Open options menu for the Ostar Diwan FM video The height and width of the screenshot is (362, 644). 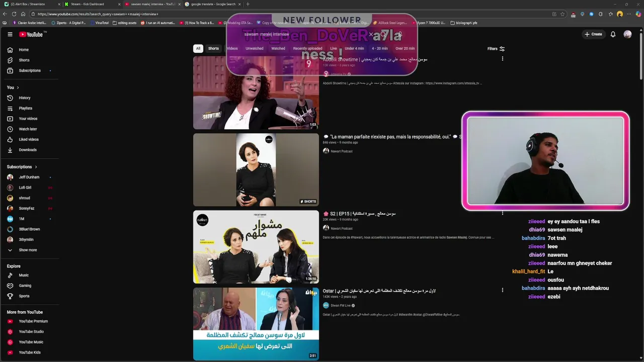click(x=502, y=290)
